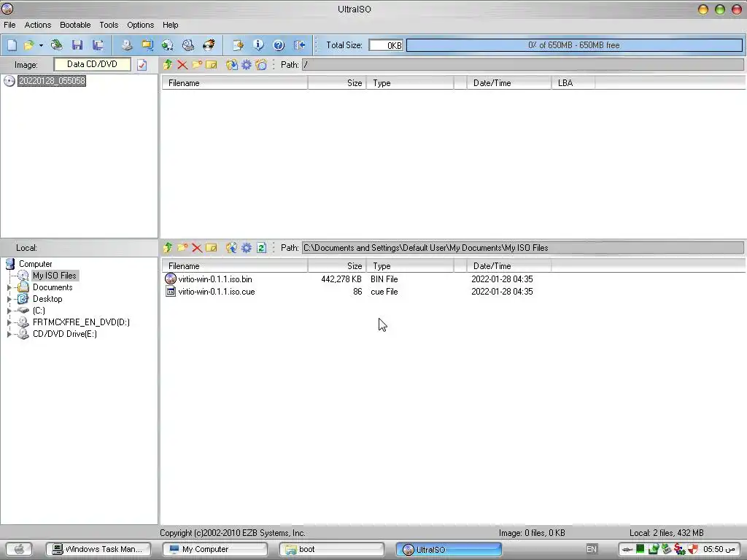Image resolution: width=747 pixels, height=560 pixels.
Task: Sort image list by the LBA column
Action: [573, 83]
